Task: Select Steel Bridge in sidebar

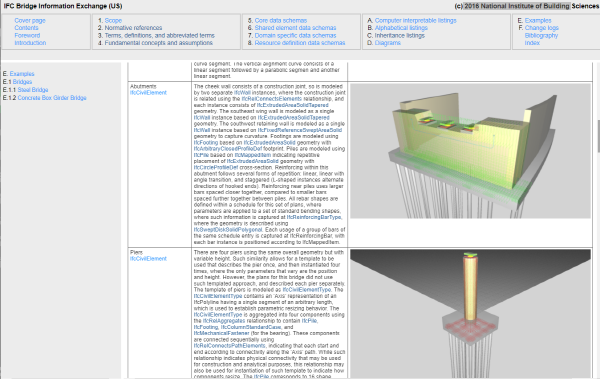Action: click(33, 90)
